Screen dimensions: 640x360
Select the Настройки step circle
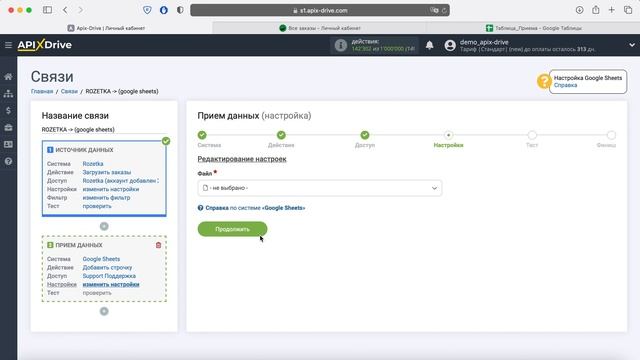pyautogui.click(x=448, y=135)
